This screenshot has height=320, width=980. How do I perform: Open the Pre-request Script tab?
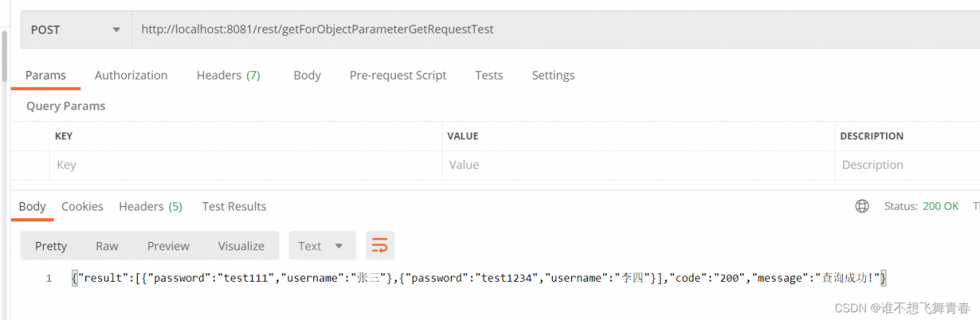398,75
